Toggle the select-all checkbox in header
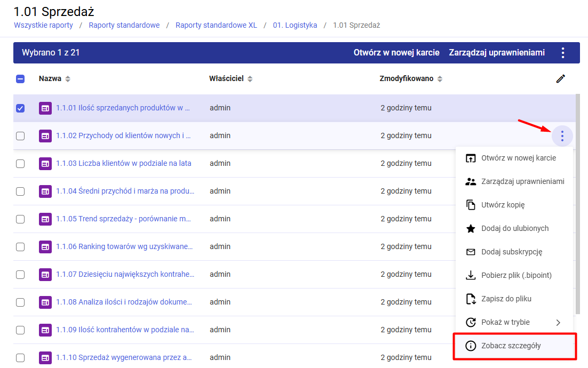 tap(20, 79)
